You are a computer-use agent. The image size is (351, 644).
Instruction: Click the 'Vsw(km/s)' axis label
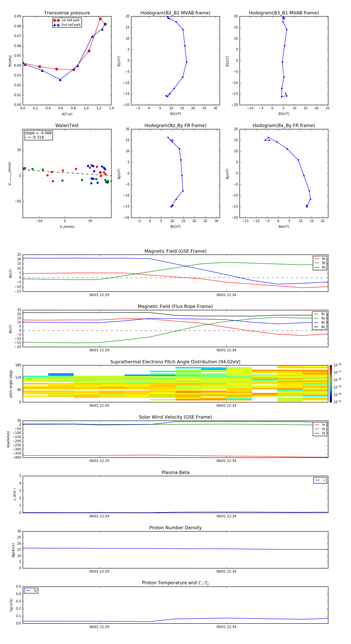(x=8, y=439)
